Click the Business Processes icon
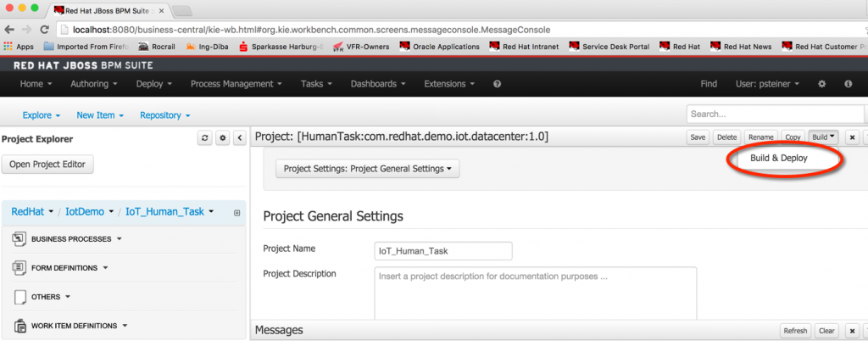 pyautogui.click(x=19, y=238)
